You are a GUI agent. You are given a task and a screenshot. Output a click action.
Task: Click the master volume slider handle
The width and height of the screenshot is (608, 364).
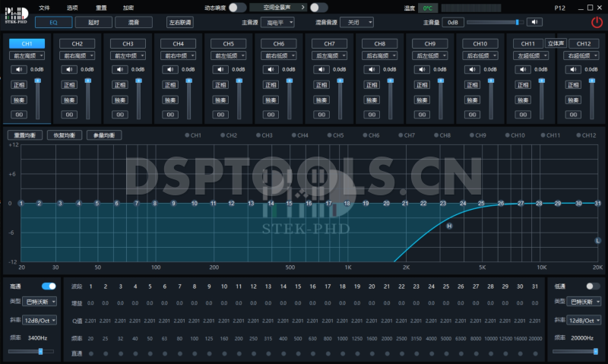click(518, 22)
